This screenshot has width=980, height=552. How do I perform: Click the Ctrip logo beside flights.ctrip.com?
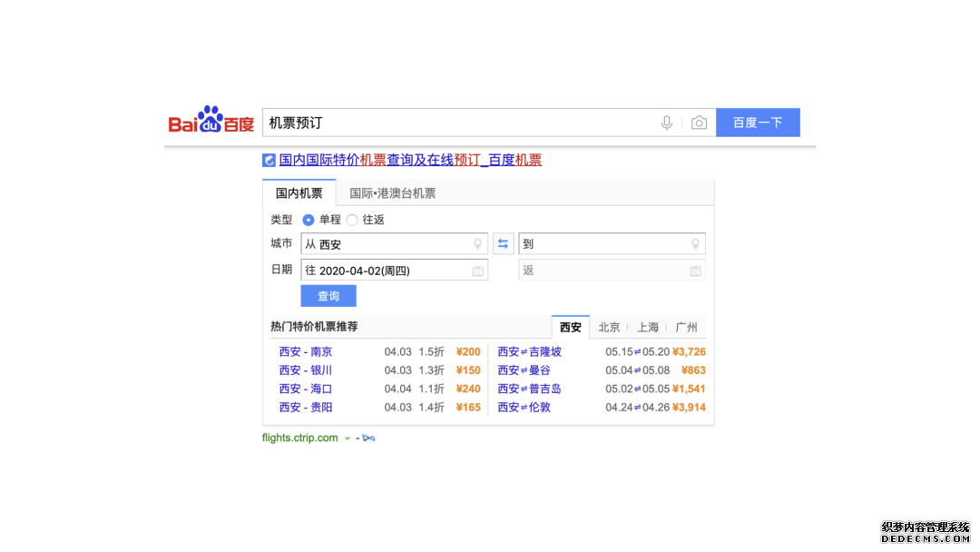click(x=367, y=438)
